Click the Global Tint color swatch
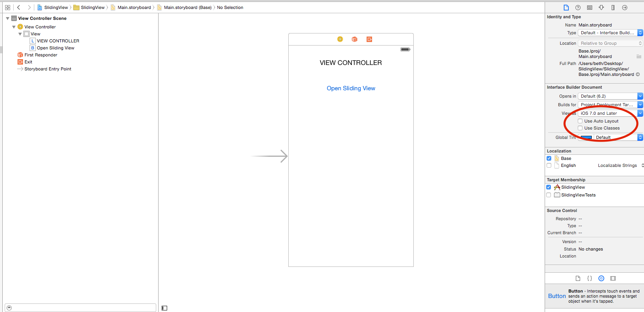Image resolution: width=644 pixels, height=312 pixels. [x=586, y=137]
